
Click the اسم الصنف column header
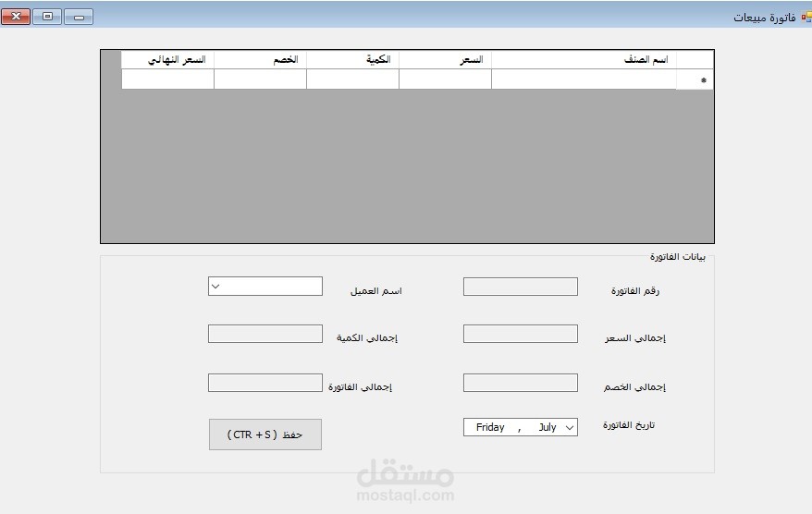[x=584, y=59]
